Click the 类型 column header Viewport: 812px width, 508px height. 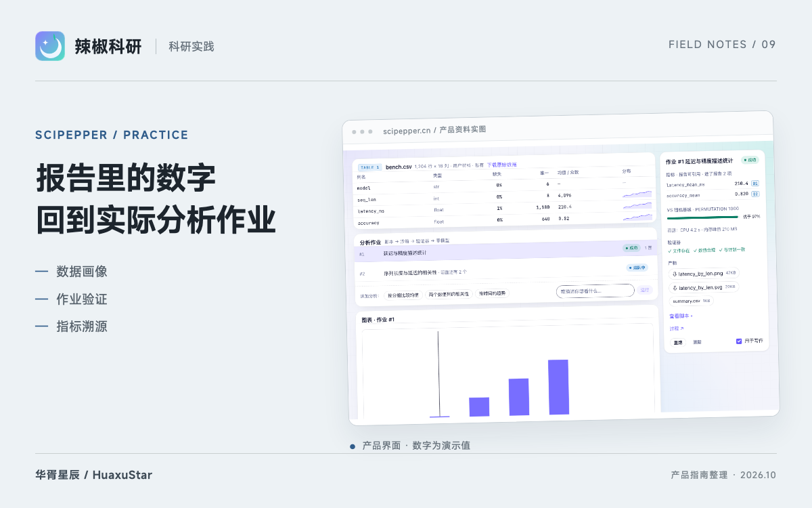(x=438, y=175)
